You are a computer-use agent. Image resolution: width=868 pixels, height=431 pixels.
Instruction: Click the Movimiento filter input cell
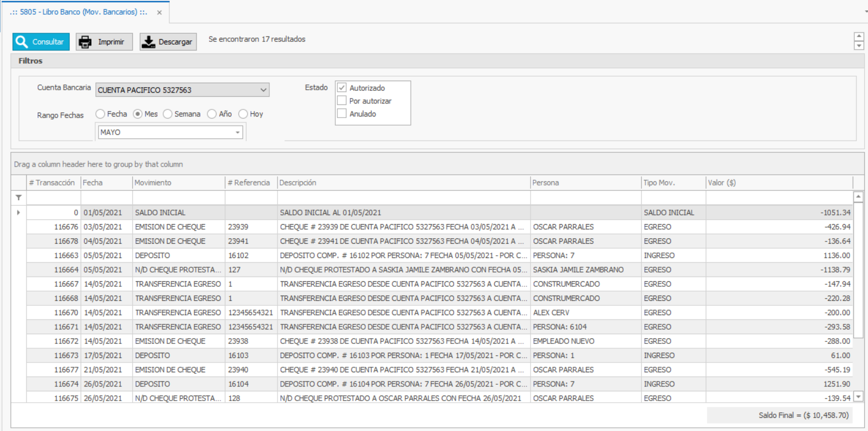tap(178, 198)
